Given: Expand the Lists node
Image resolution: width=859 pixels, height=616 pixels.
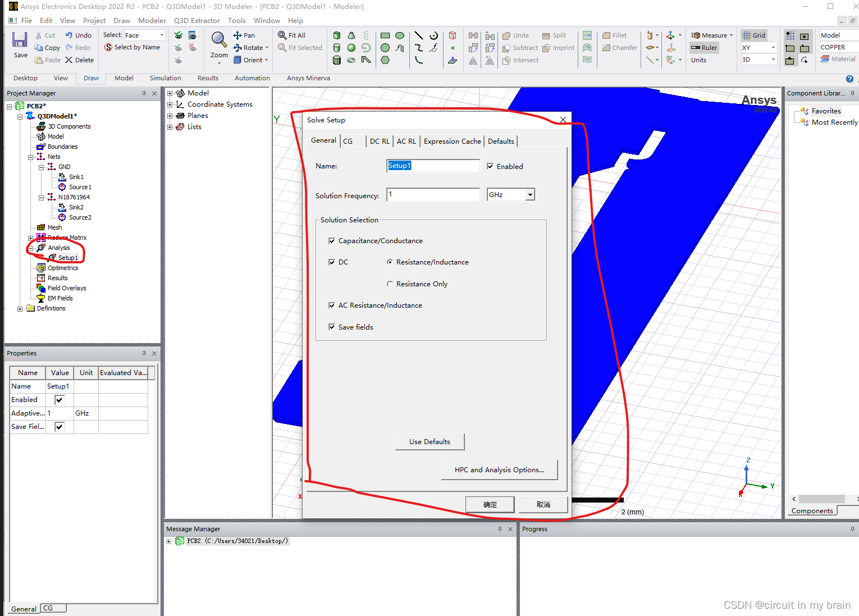Looking at the screenshot, I should 170,127.
